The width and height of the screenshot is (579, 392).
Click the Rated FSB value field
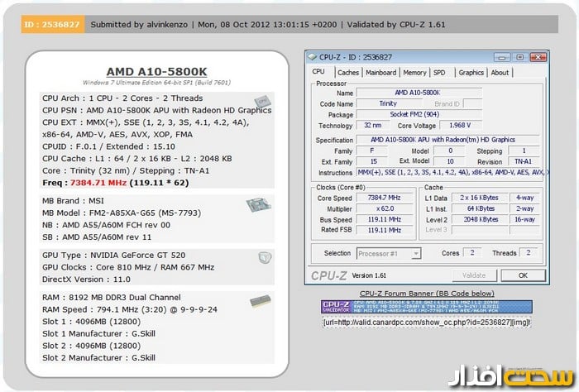pos(384,230)
